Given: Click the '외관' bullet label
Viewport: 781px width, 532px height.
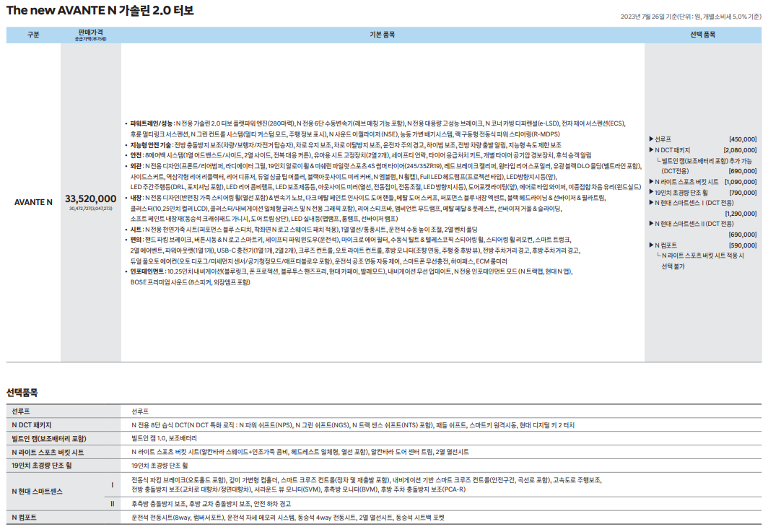Looking at the screenshot, I should pyautogui.click(x=136, y=166).
